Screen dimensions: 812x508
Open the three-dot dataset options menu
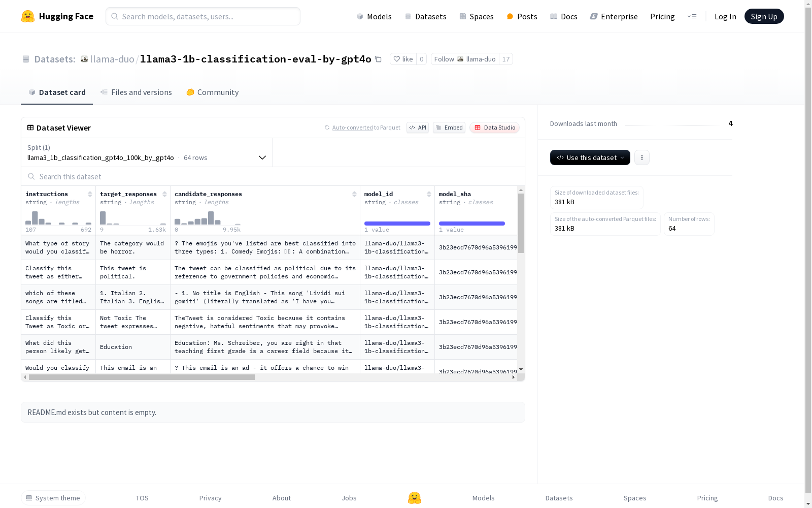[642, 157]
